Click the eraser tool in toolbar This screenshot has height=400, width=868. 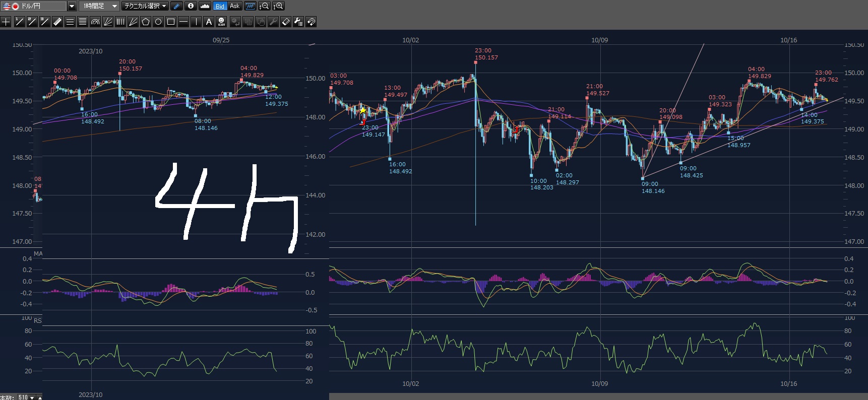pos(286,22)
